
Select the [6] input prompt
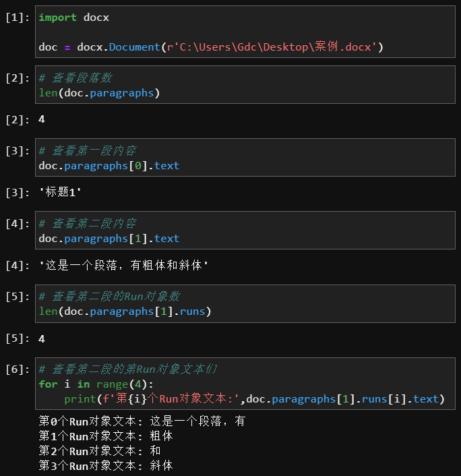pos(18,369)
